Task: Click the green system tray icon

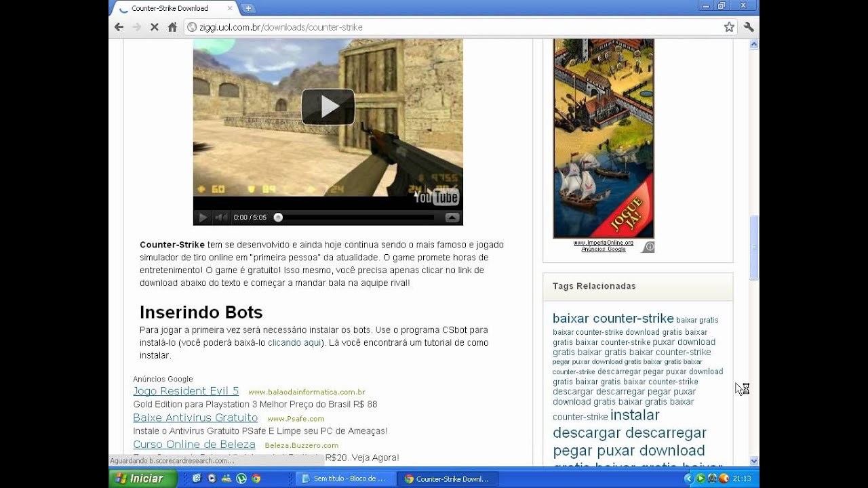Action: click(701, 479)
